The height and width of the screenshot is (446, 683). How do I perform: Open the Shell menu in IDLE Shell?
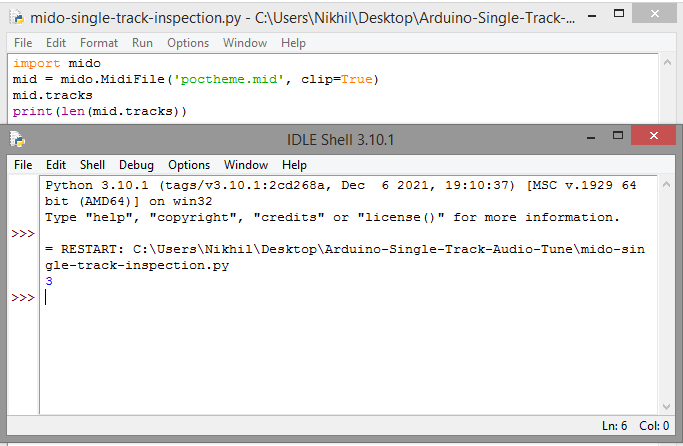tap(92, 165)
